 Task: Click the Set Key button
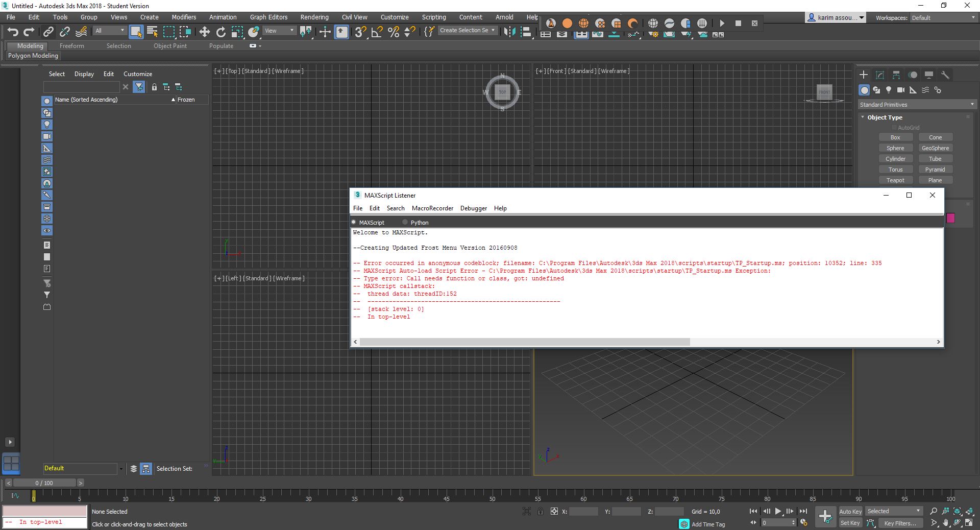coord(850,523)
